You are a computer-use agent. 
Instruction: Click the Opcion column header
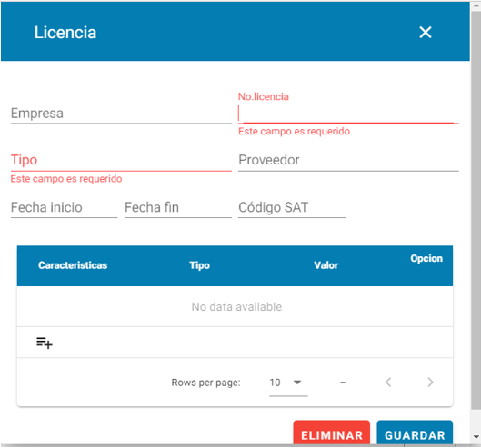click(x=426, y=258)
